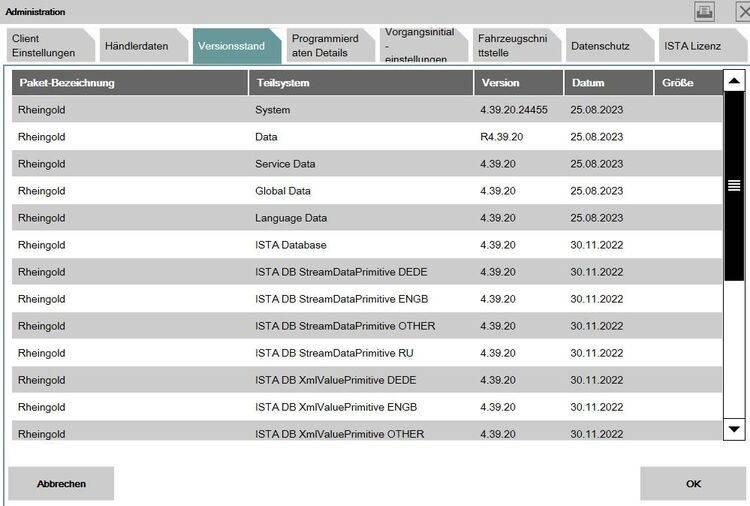The image size is (750, 506).
Task: Select 'ISTA DB StreamDataPrimitive OTHER' cell
Action: (x=345, y=326)
